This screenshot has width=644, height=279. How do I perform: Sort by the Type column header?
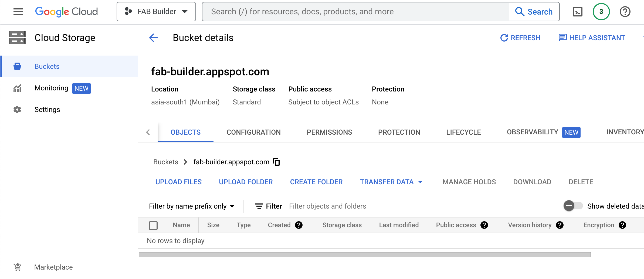pyautogui.click(x=244, y=225)
